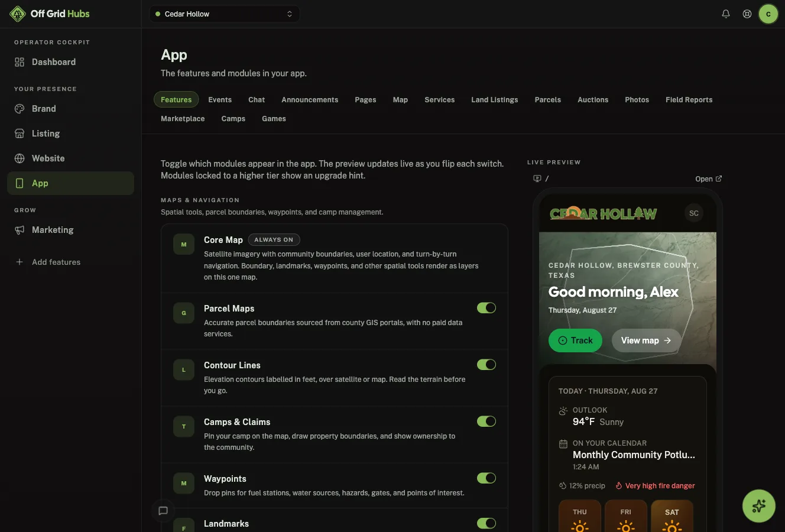Click the green Track button in preview

[x=575, y=340]
